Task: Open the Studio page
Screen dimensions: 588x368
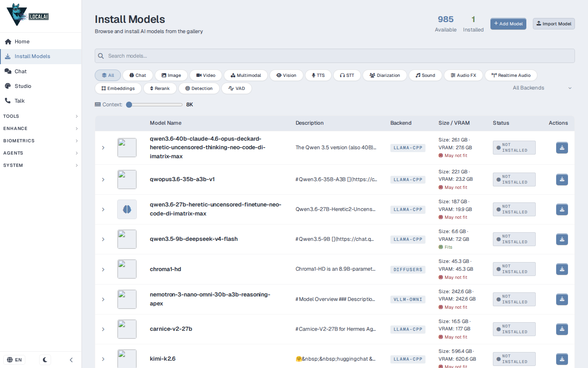Action: click(x=41, y=86)
